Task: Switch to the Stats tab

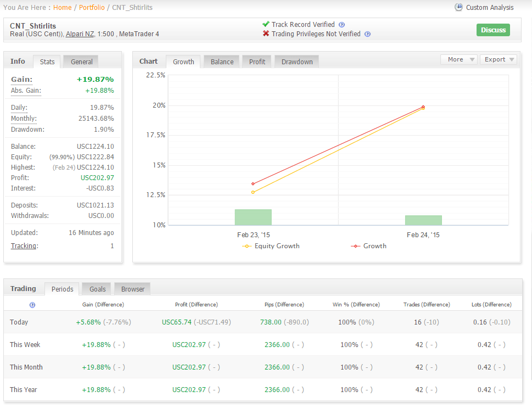Action: point(47,62)
